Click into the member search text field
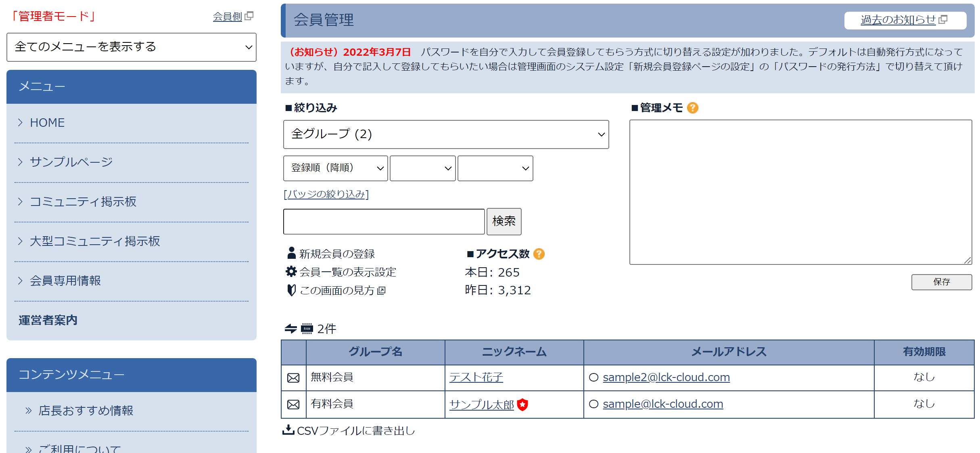This screenshot has height=453, width=980. pyautogui.click(x=384, y=222)
